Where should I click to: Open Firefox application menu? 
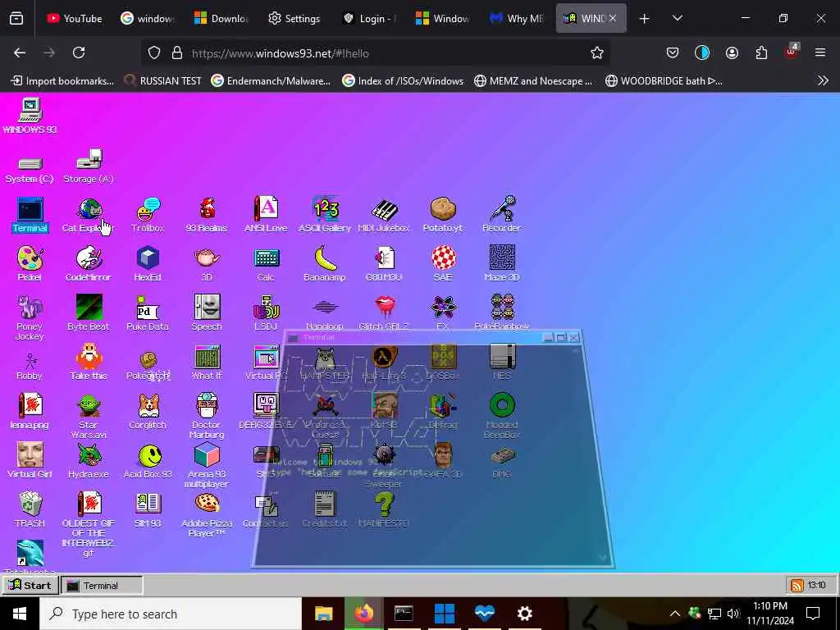click(820, 52)
